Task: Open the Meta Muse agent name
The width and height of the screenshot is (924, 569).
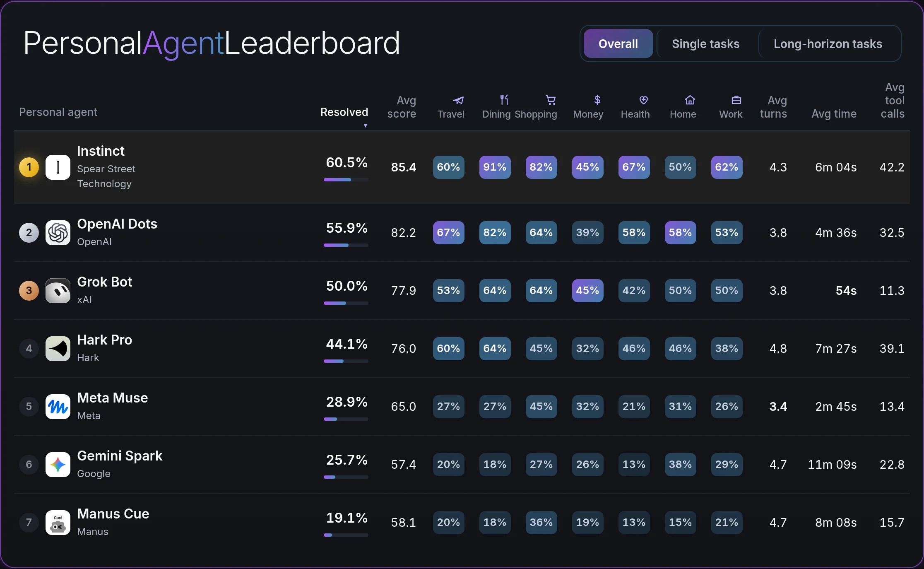Action: (112, 398)
